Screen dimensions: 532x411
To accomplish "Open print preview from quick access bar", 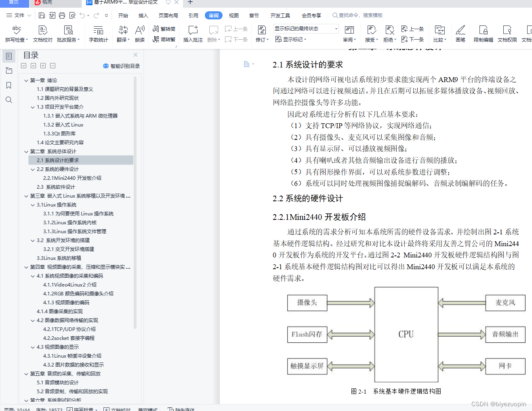I will point(72,15).
